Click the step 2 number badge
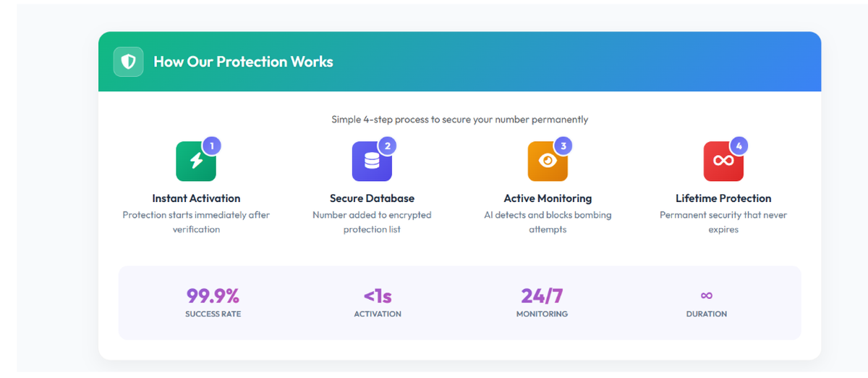This screenshot has height=378, width=868. click(387, 146)
